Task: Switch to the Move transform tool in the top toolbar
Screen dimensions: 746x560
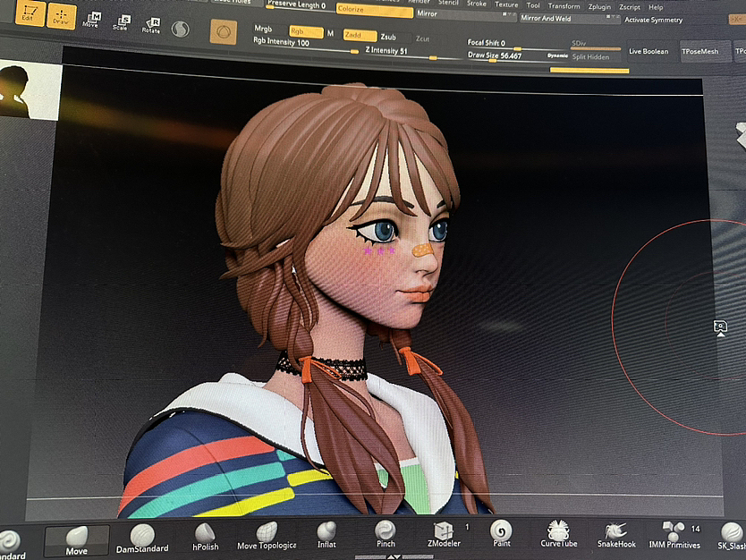Action: [92, 20]
